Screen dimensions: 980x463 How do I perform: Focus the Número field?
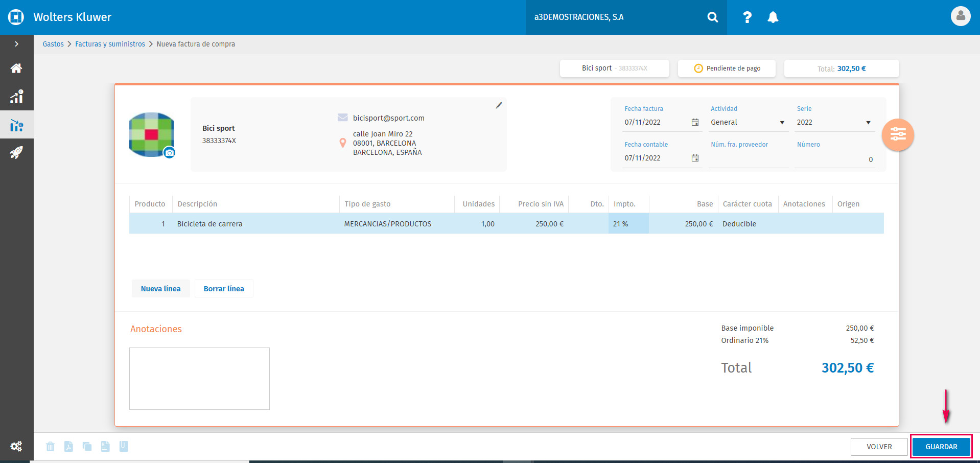click(835, 159)
